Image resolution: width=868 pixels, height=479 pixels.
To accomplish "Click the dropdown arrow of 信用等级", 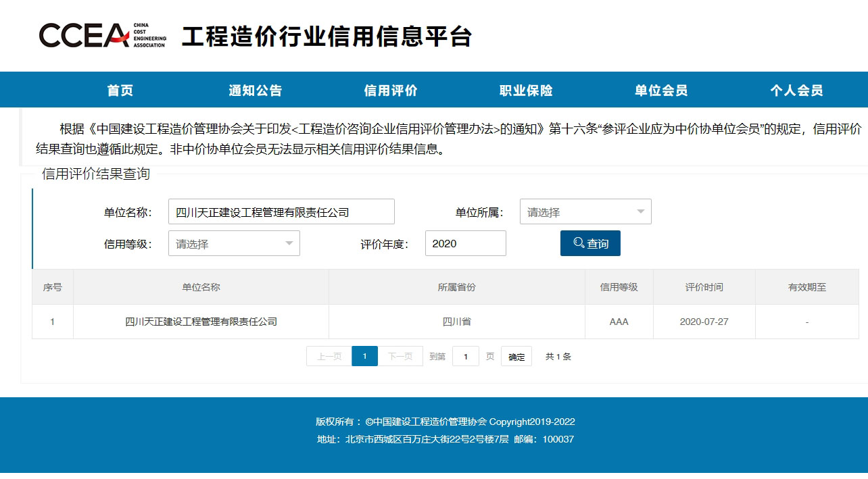I will point(289,243).
